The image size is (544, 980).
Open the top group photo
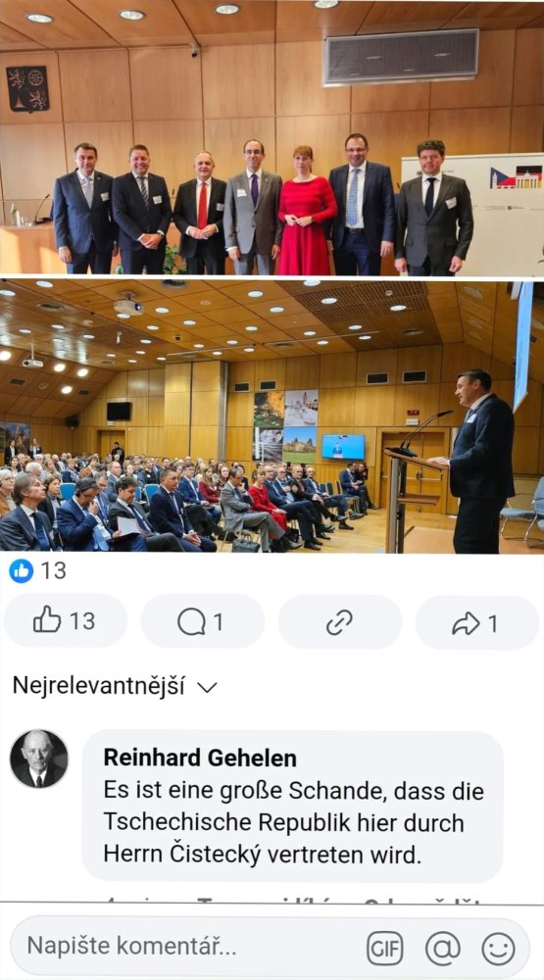pyautogui.click(x=272, y=137)
